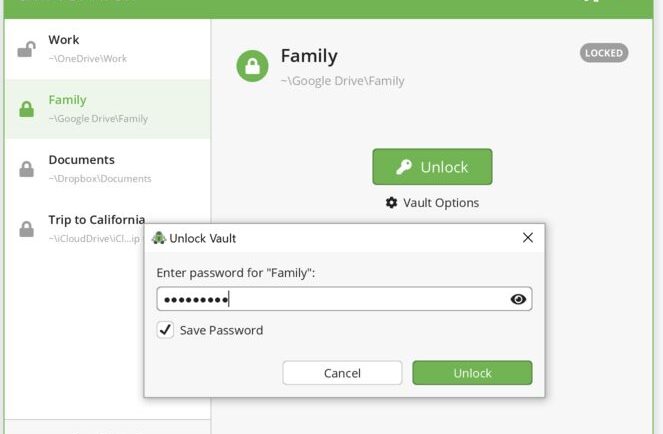The width and height of the screenshot is (663, 434).
Task: Click the LOCKED status badge
Action: 604,53
